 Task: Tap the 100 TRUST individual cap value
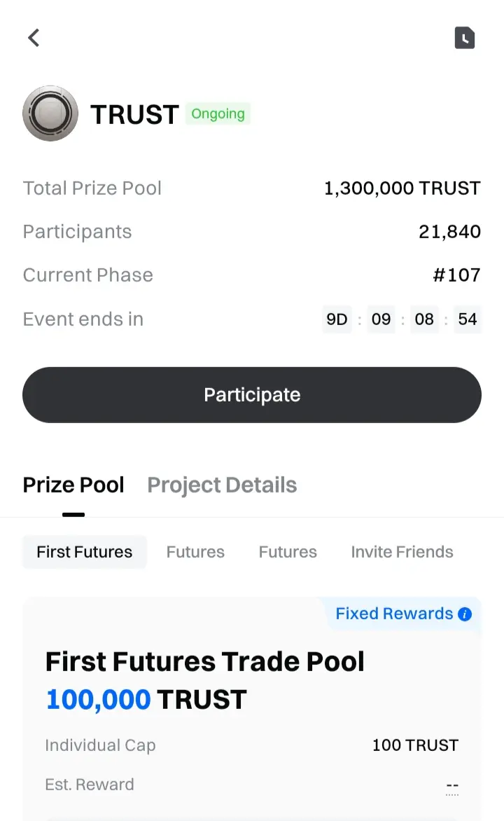click(x=415, y=745)
